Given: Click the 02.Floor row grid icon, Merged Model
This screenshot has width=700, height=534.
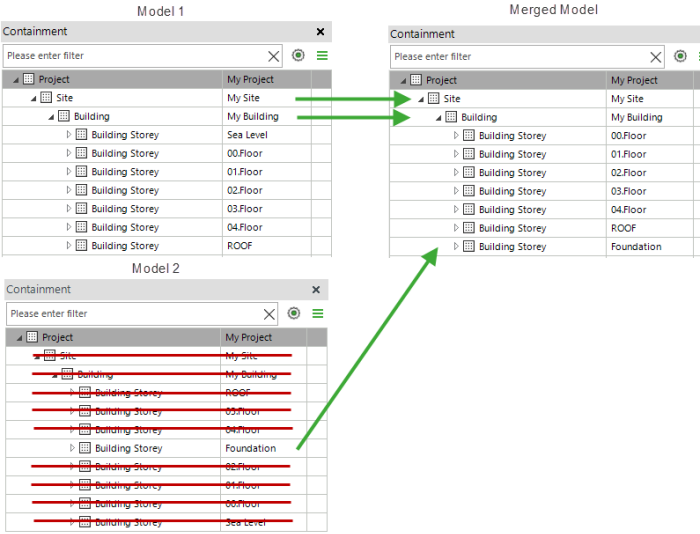Looking at the screenshot, I should coord(469,172).
